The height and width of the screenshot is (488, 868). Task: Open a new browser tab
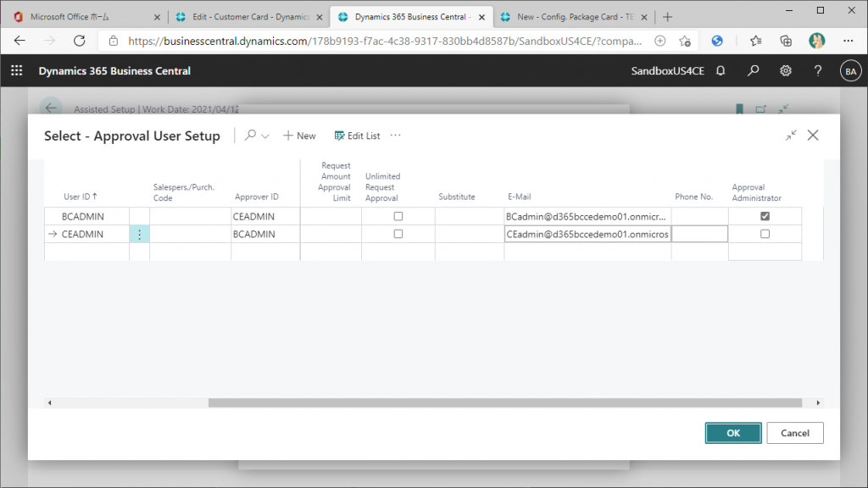point(668,17)
